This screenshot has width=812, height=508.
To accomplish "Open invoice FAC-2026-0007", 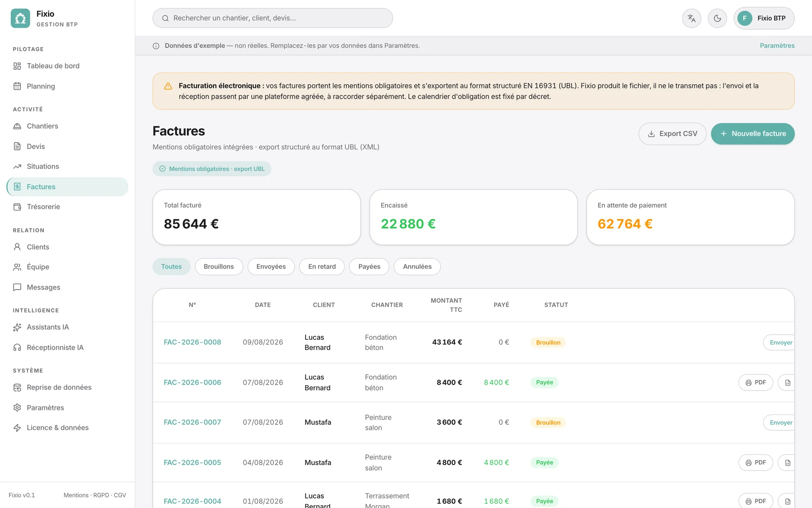I will [192, 422].
